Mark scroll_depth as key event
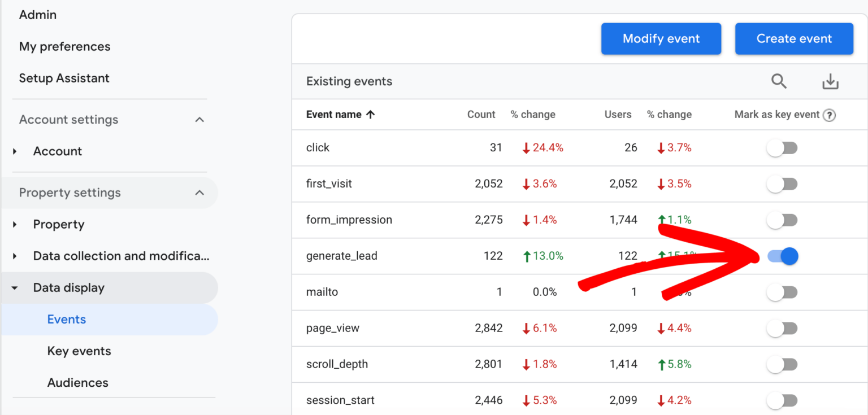This screenshot has width=868, height=415. tap(782, 364)
